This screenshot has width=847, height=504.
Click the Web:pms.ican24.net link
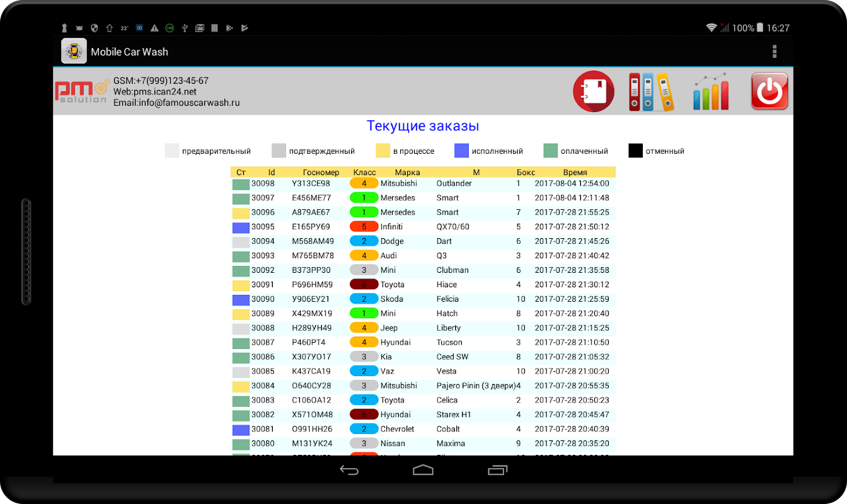pyautogui.click(x=155, y=92)
